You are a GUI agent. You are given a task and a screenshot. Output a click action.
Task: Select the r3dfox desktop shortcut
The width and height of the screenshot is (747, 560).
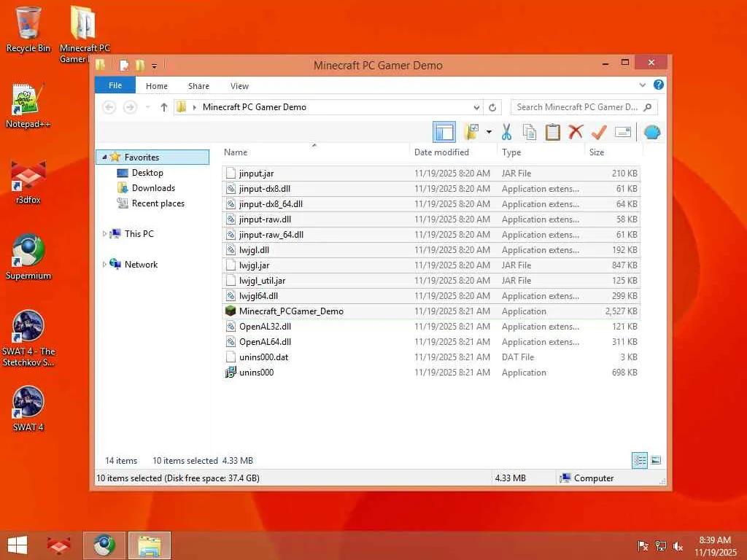point(28,182)
